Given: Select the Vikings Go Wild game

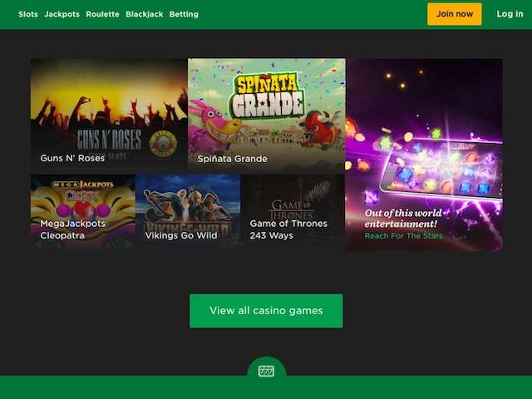Looking at the screenshot, I should pos(188,213).
